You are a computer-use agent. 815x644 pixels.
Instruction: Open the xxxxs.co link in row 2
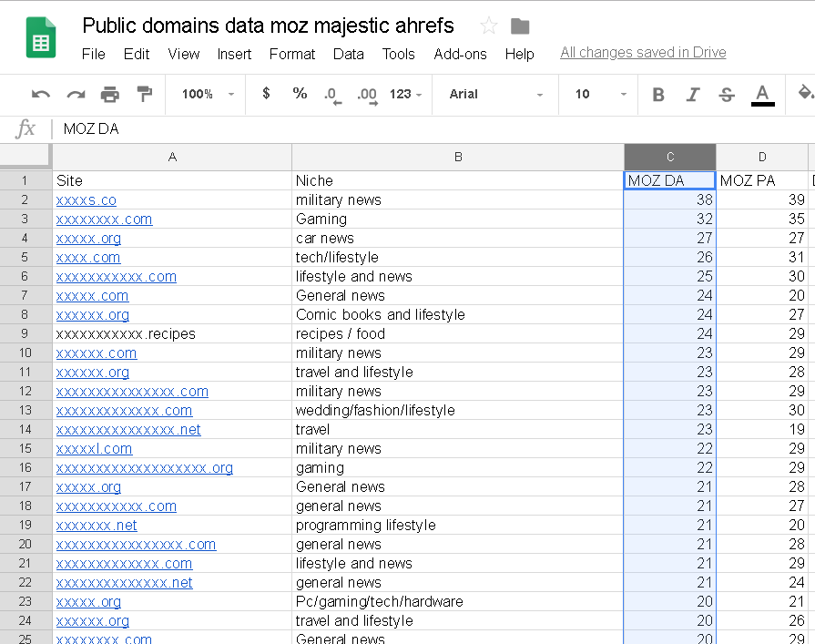87,199
